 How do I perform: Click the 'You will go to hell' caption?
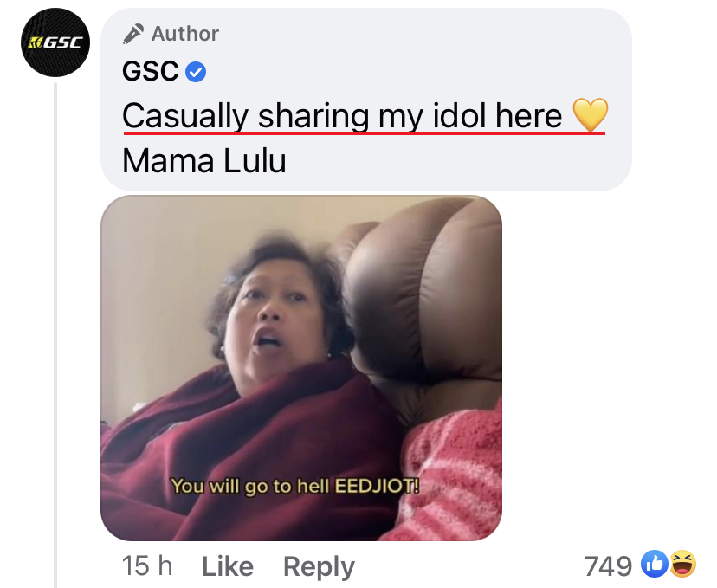coord(295,486)
